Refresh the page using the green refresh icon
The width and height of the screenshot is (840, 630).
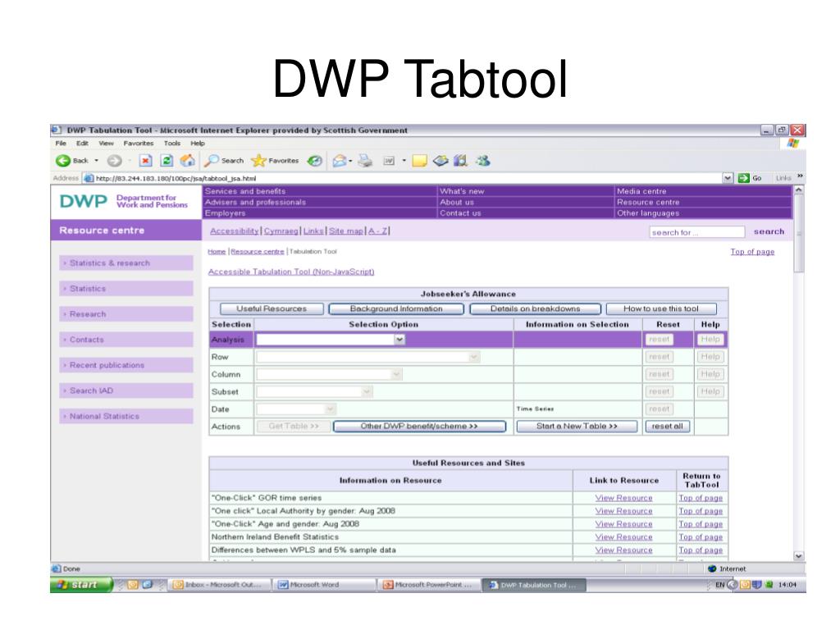(167, 161)
